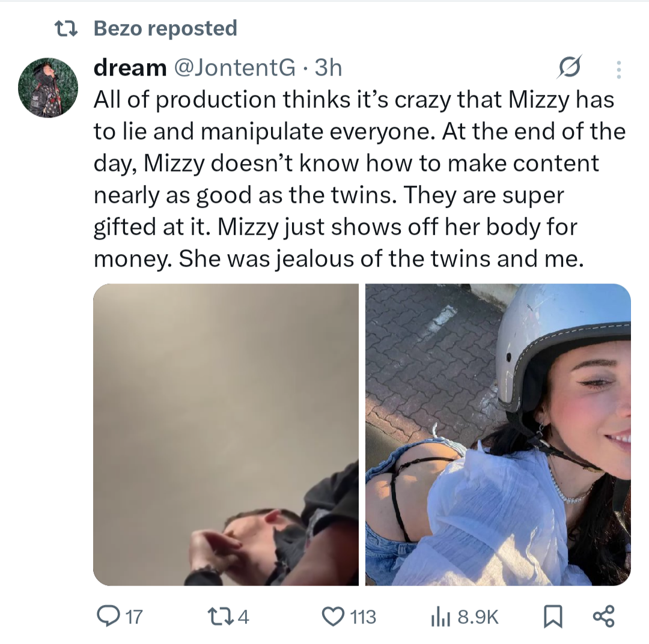
Task: Open the three-dot more options menu
Action: coord(619,70)
